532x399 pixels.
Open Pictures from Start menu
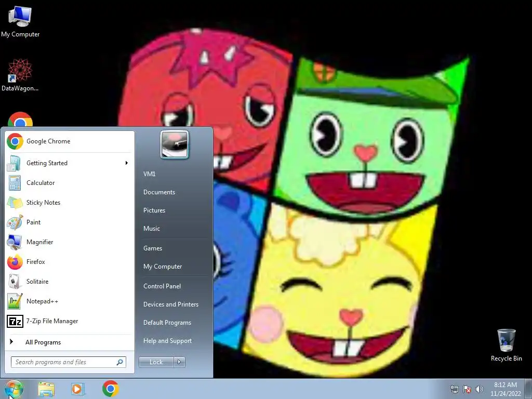[175, 210]
